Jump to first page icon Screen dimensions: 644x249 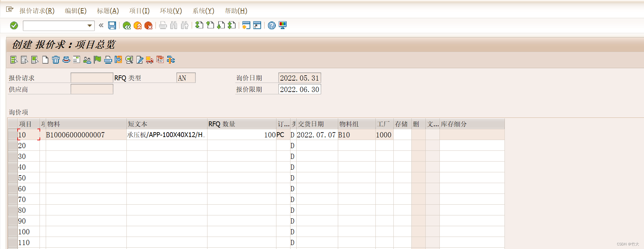(199, 25)
